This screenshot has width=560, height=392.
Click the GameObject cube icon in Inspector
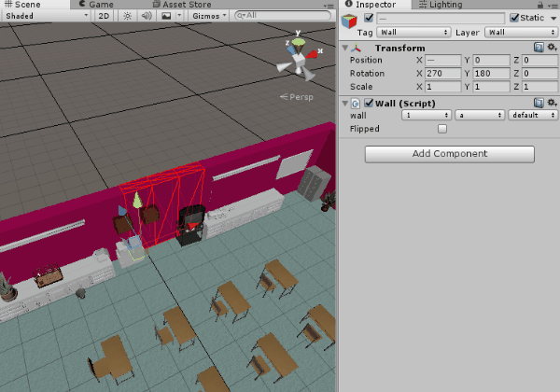[349, 22]
